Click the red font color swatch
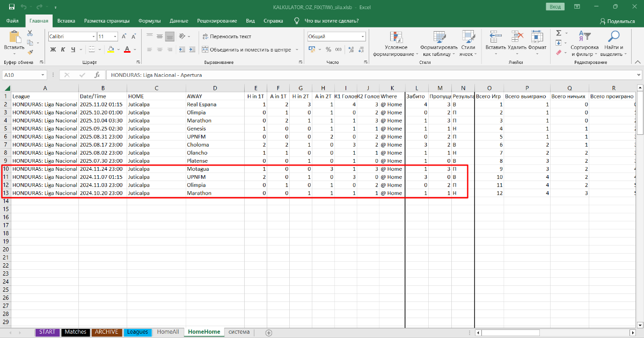This screenshot has height=338, width=644. (x=127, y=49)
